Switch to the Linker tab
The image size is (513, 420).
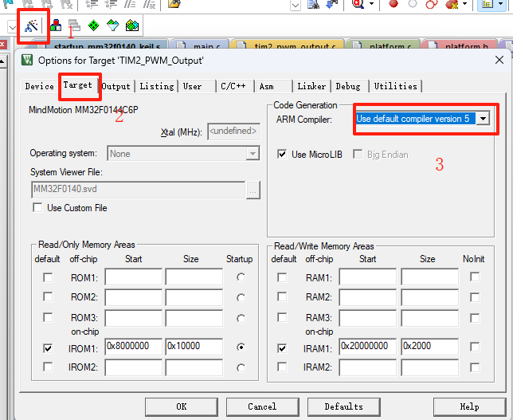click(311, 86)
